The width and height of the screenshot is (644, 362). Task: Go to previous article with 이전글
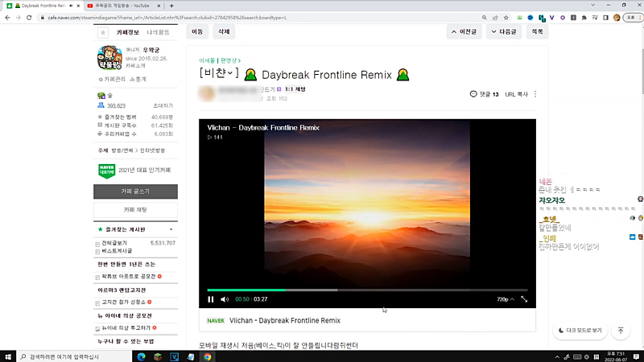pos(464,32)
